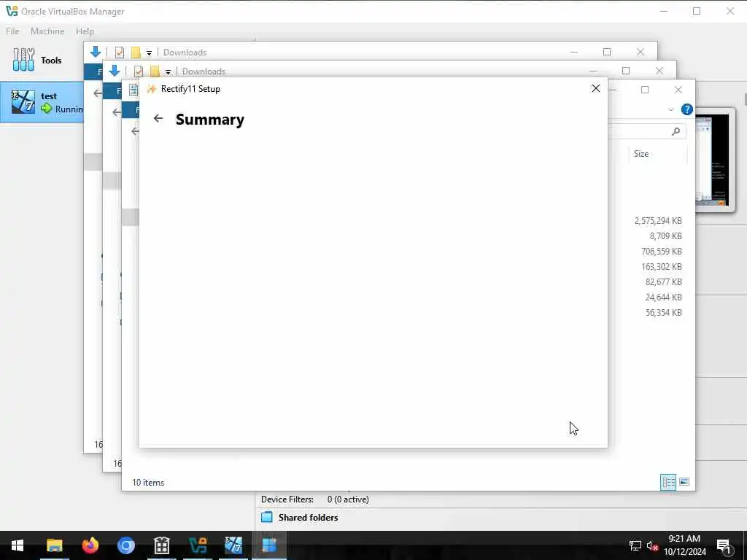Screen dimensions: 747x560
Task: Launch Firefox from the taskbar
Action: tap(90, 545)
